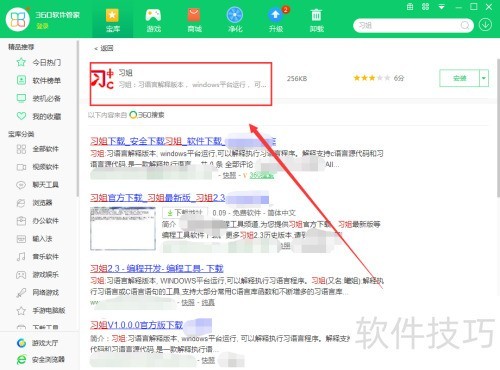Open 游戏大厅 at sidebar bottom
This screenshot has height=370, width=500.
(38, 343)
